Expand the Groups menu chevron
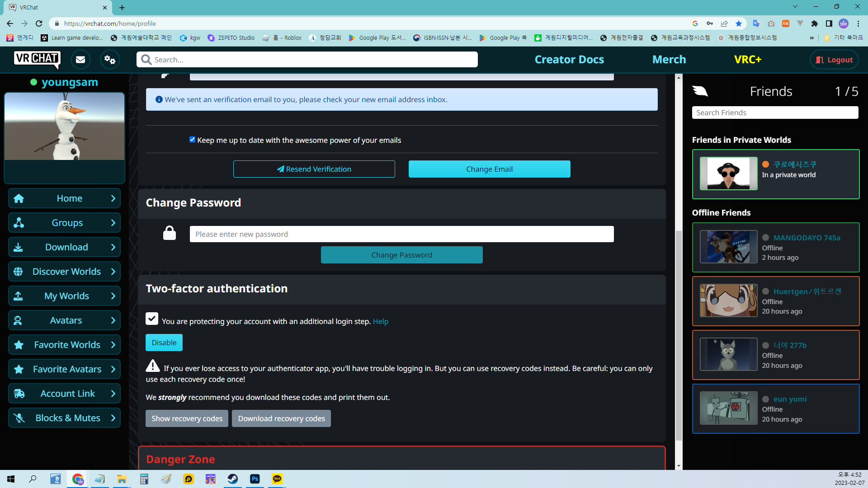Screen dimensions: 868x488 (x=113, y=223)
